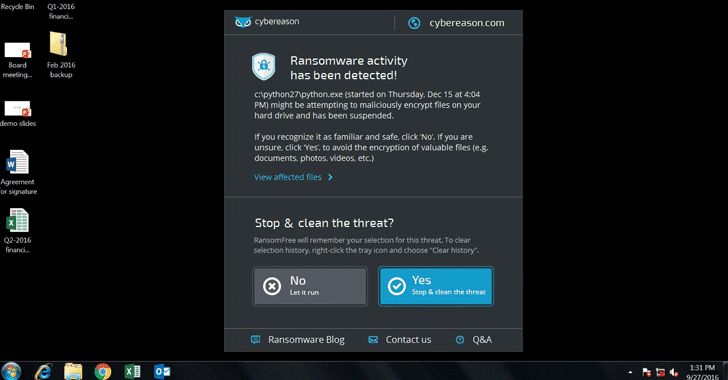The image size is (728, 380).
Task: Open the Q&A link
Action: (x=482, y=340)
